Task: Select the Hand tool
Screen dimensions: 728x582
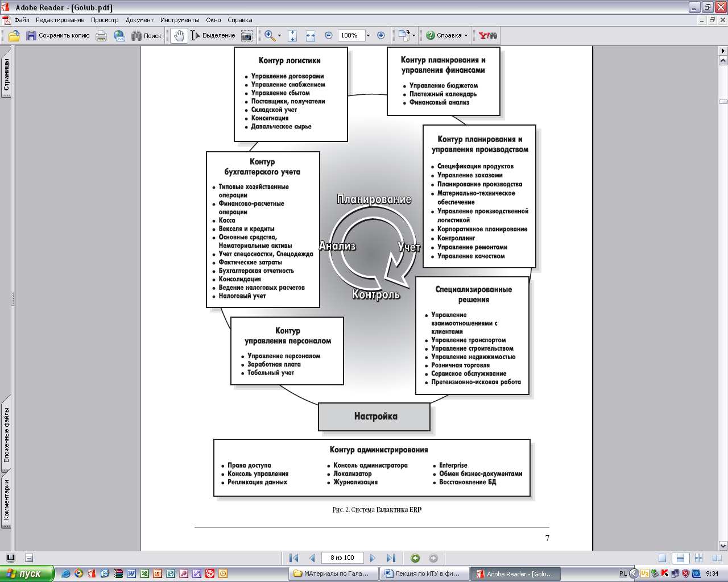Action: [x=179, y=35]
